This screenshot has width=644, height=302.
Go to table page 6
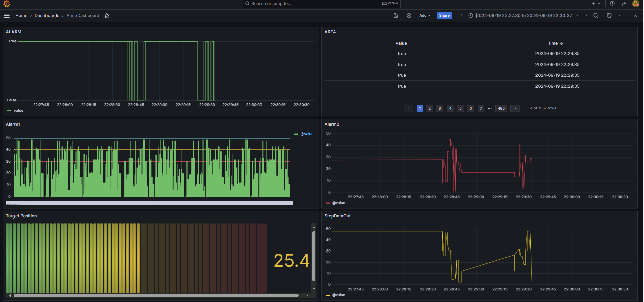tap(471, 108)
